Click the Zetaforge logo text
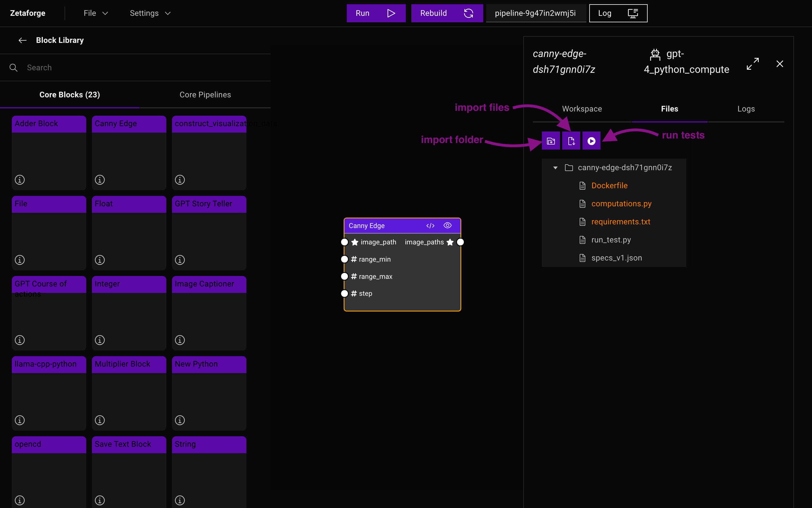812x508 pixels. (x=28, y=13)
